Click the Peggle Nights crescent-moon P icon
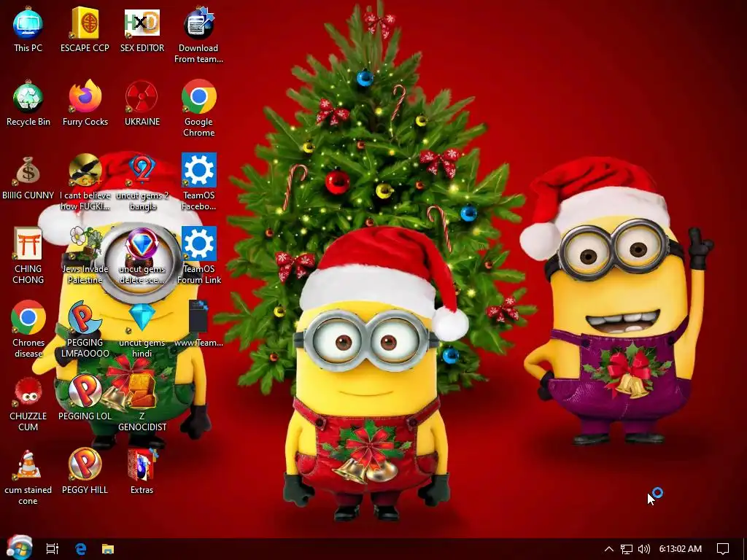The height and width of the screenshot is (560, 747). (x=85, y=318)
